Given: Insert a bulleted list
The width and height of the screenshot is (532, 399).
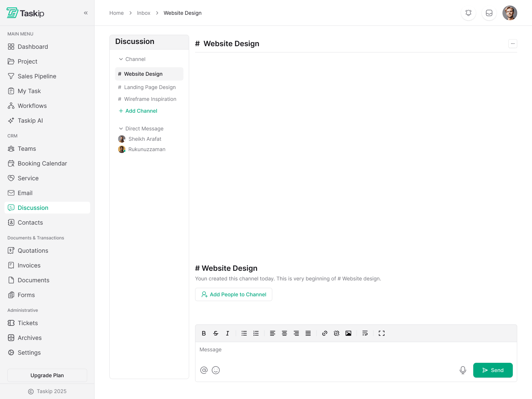Looking at the screenshot, I should click(x=244, y=333).
